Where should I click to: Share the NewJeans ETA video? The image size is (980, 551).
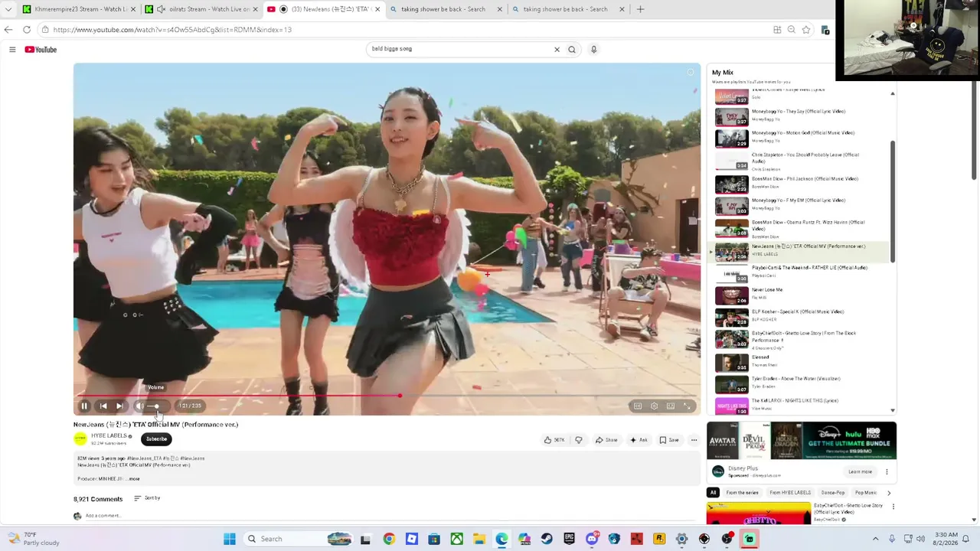pyautogui.click(x=606, y=440)
